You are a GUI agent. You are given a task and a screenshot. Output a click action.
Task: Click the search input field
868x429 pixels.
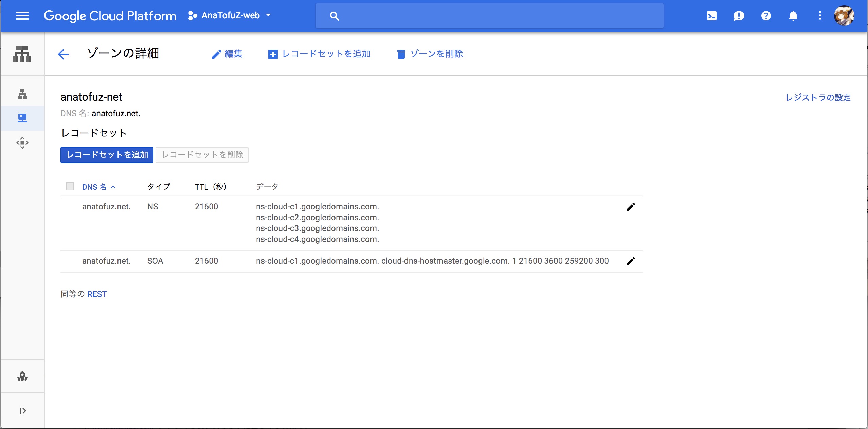(x=489, y=16)
